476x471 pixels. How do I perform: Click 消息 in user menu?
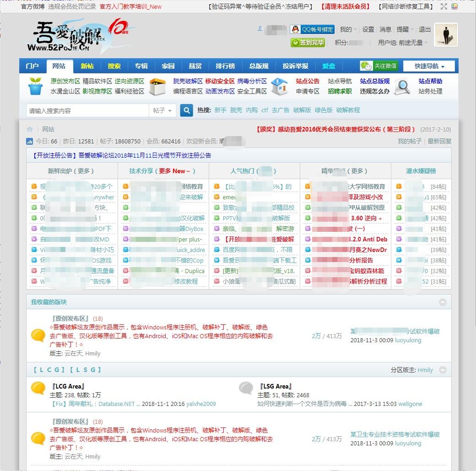[385, 29]
